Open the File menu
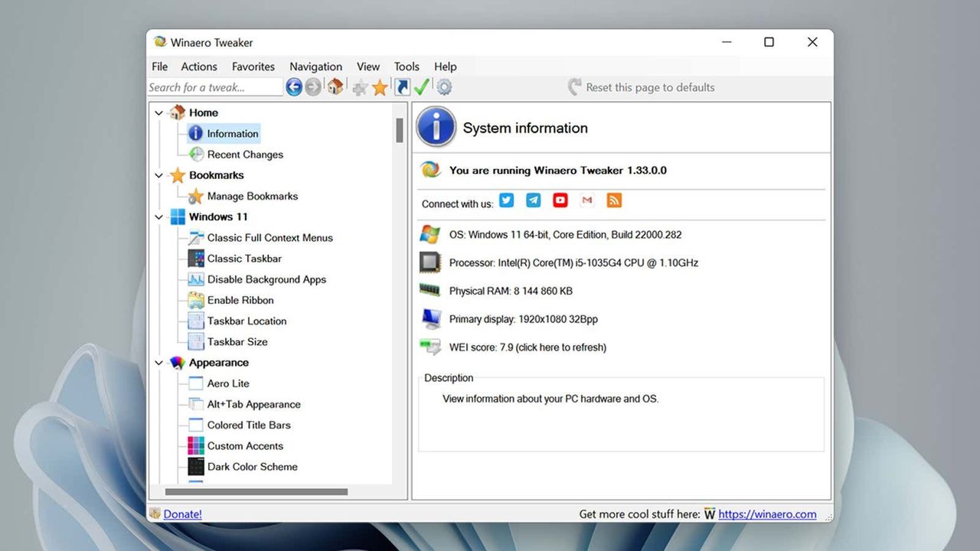 pos(159,67)
